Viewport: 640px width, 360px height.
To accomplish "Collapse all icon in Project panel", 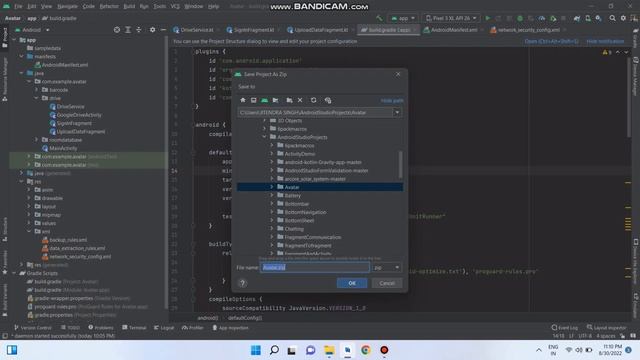I will point(139,30).
